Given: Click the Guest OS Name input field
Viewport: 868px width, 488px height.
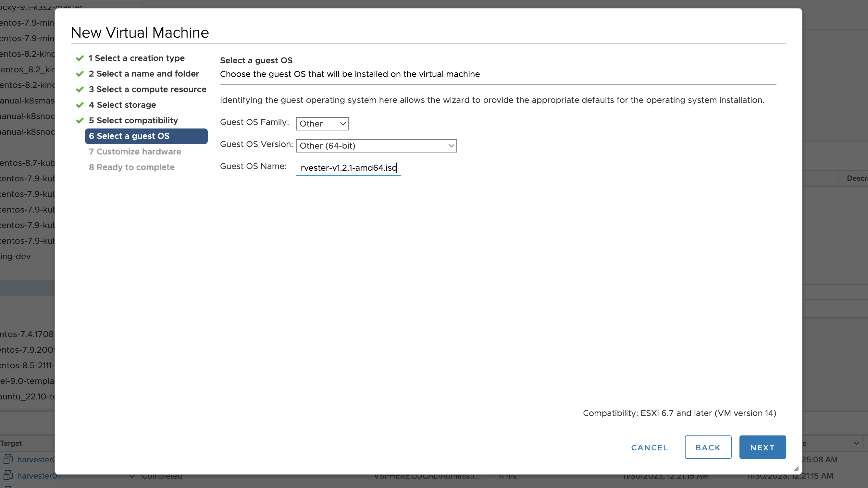Looking at the screenshot, I should (x=348, y=168).
